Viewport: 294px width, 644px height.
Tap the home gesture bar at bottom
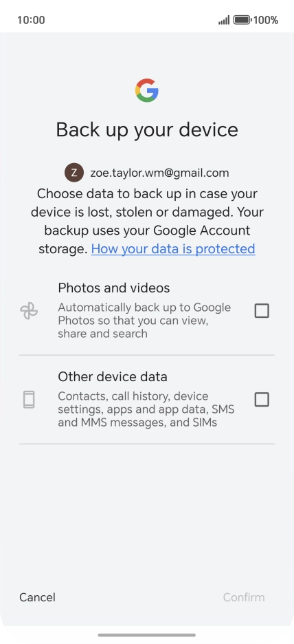(147, 635)
